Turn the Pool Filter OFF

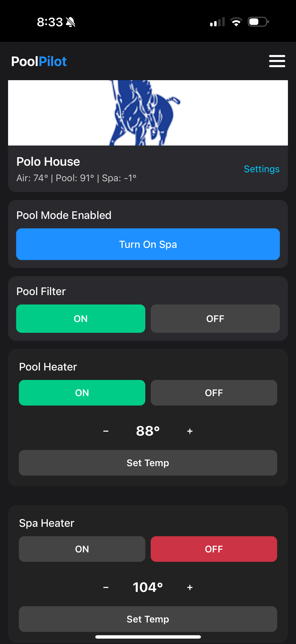215,318
